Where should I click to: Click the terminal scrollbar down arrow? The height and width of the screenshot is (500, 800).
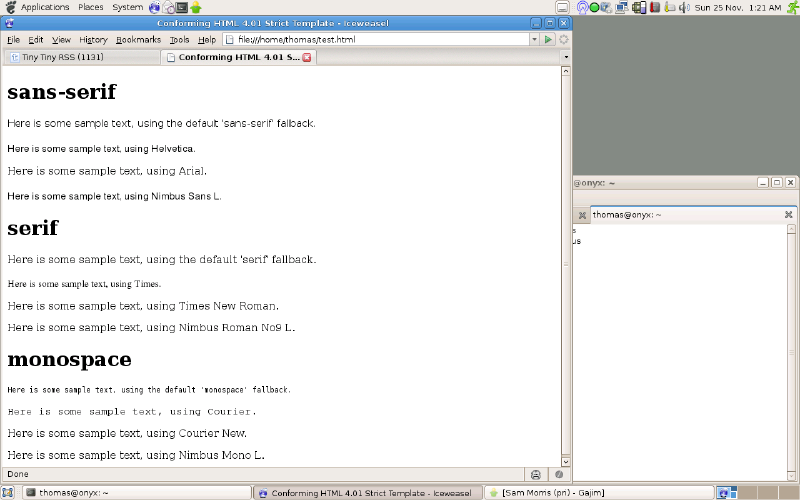coord(792,476)
